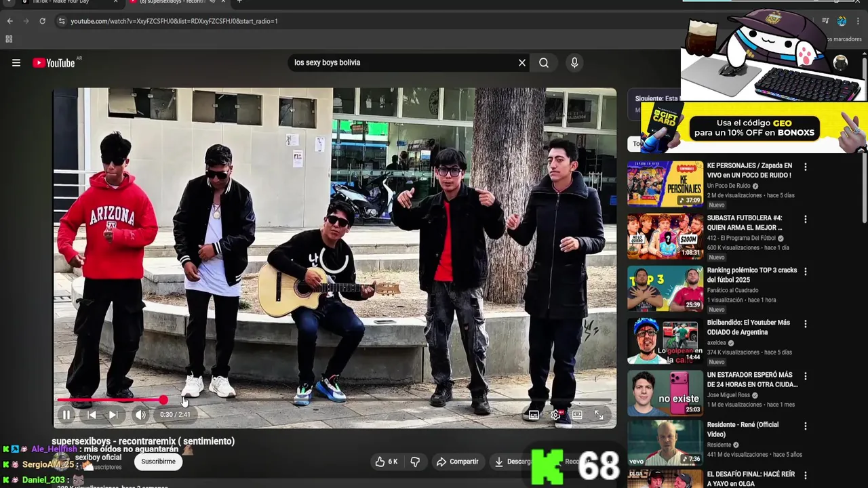Open options menu for UN ESTAFADOR video

point(806,376)
